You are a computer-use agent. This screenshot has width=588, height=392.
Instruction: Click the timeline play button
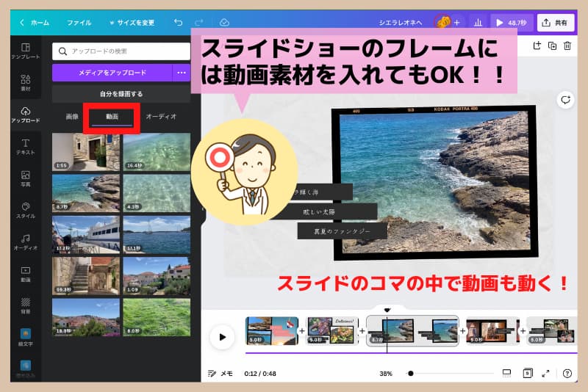(x=223, y=337)
